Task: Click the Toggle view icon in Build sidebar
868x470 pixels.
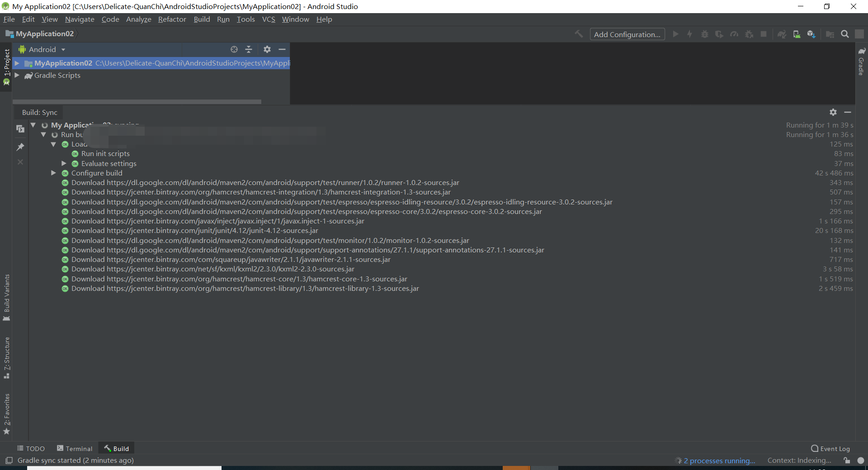Action: tap(20, 129)
